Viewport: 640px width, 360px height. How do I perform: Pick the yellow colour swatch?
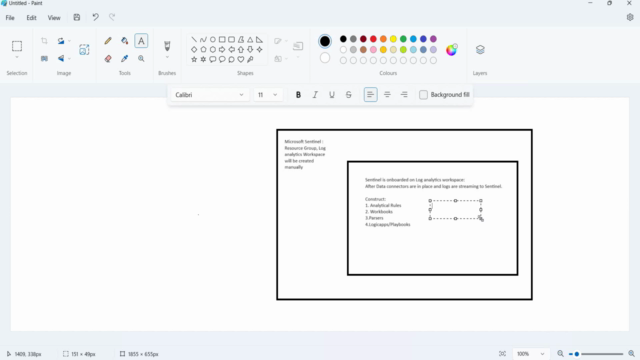[393, 39]
